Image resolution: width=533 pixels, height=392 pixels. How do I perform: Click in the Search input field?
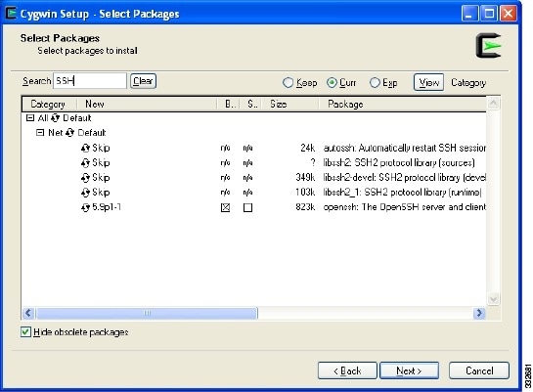(x=90, y=81)
